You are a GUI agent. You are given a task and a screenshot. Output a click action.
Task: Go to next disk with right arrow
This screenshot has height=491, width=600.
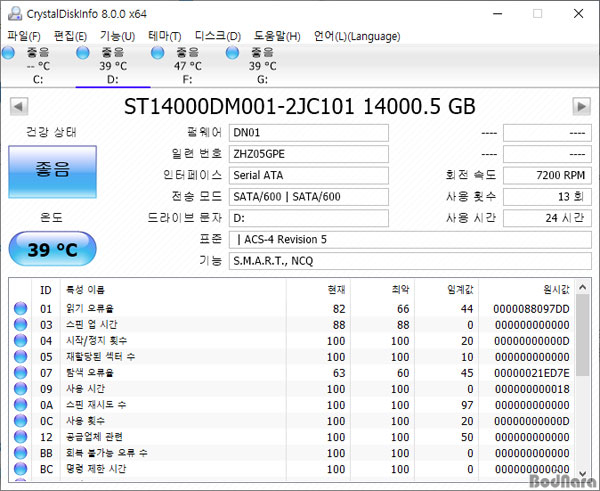point(581,106)
